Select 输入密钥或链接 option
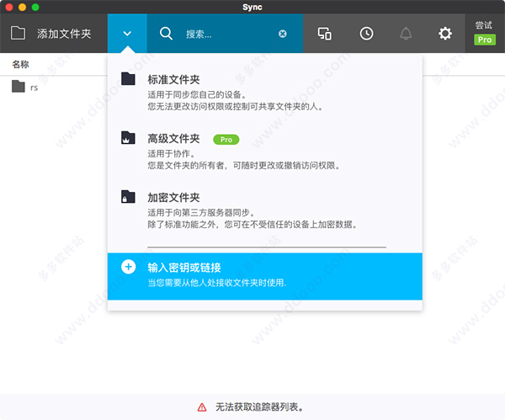The height and width of the screenshot is (420, 505). coord(265,276)
